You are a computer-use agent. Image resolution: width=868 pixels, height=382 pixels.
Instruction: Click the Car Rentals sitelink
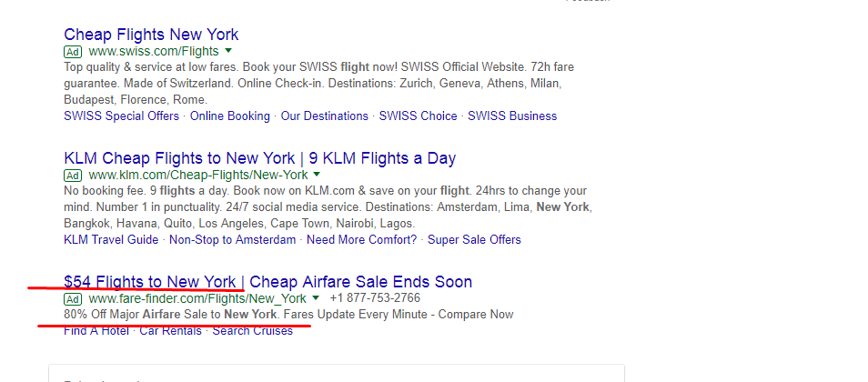(170, 331)
